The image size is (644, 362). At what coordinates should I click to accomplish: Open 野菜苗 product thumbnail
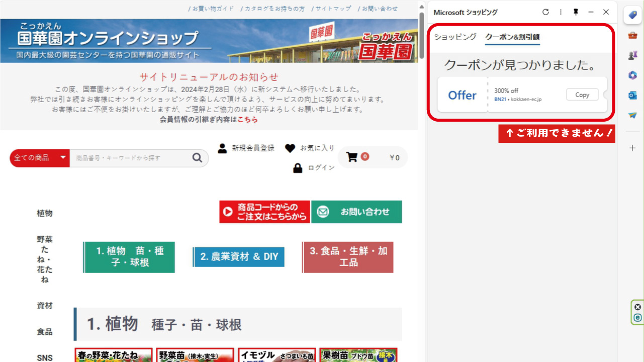pos(195,355)
